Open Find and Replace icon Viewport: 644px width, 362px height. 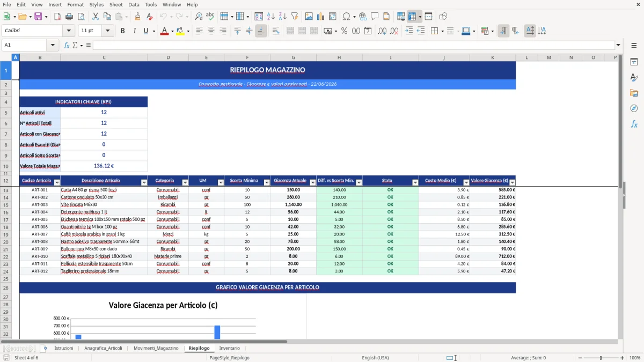[x=199, y=17]
